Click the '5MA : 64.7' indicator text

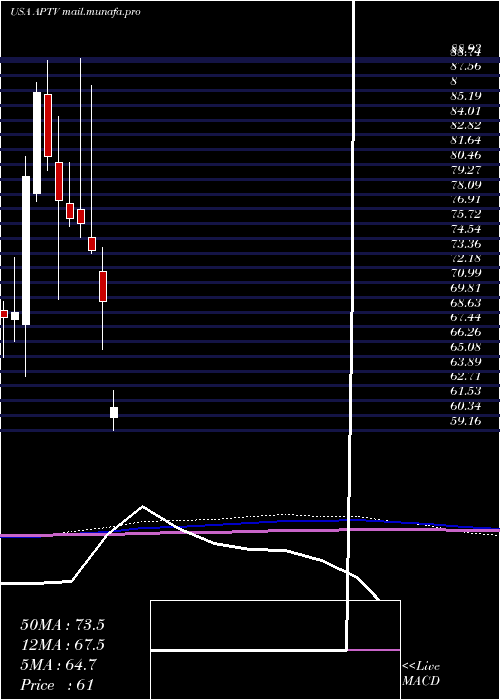[58, 665]
